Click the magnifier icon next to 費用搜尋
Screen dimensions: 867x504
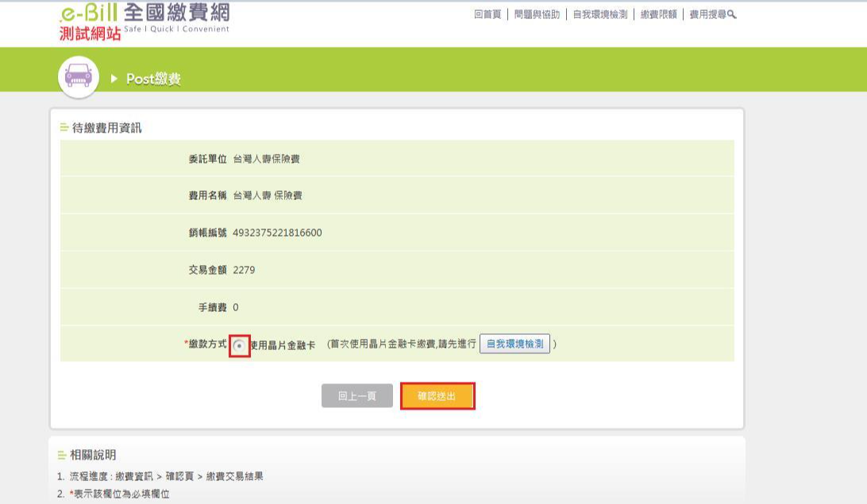point(732,14)
